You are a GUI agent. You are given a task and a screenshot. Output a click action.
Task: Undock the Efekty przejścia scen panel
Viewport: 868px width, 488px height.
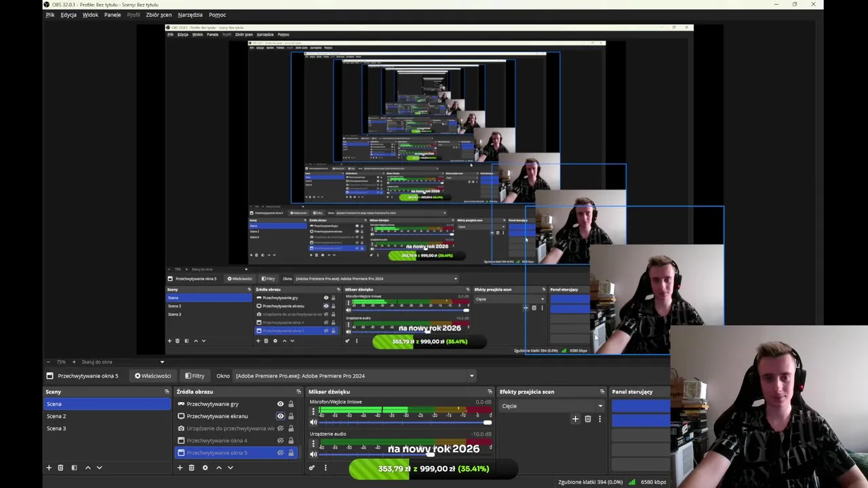click(x=601, y=392)
